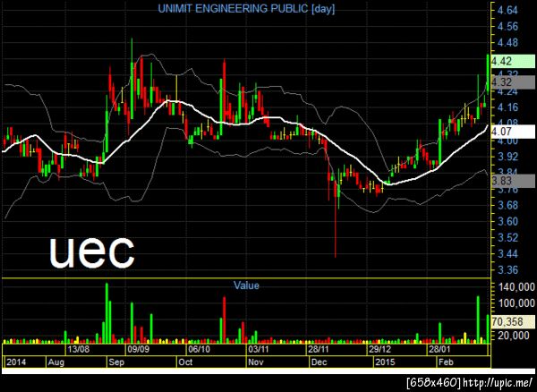Select the 09/09 date marker
537x392 pixels.
139,349
